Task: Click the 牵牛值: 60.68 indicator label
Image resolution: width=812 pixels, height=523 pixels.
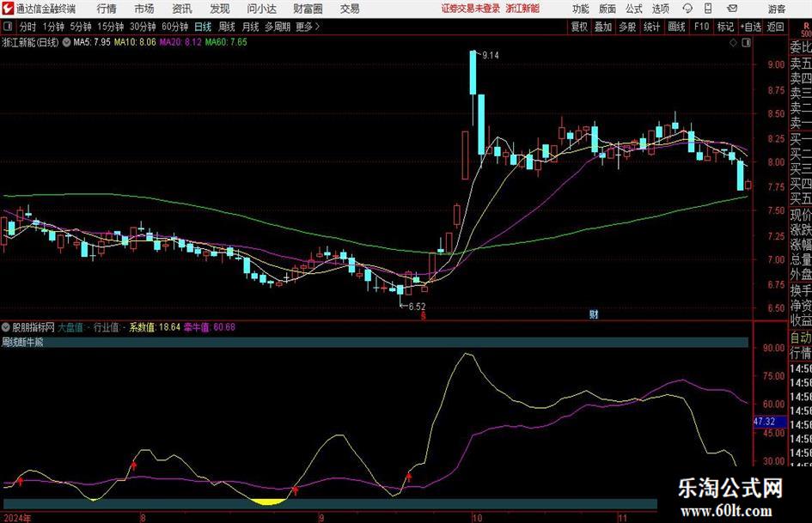Action: click(x=210, y=327)
